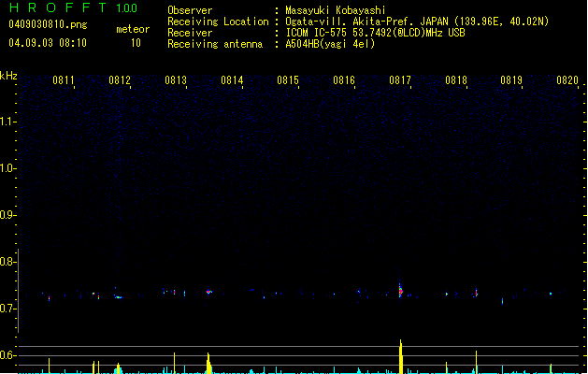This screenshot has height=374, width=588.
Task: Click the Receiver field label
Action: pos(190,33)
